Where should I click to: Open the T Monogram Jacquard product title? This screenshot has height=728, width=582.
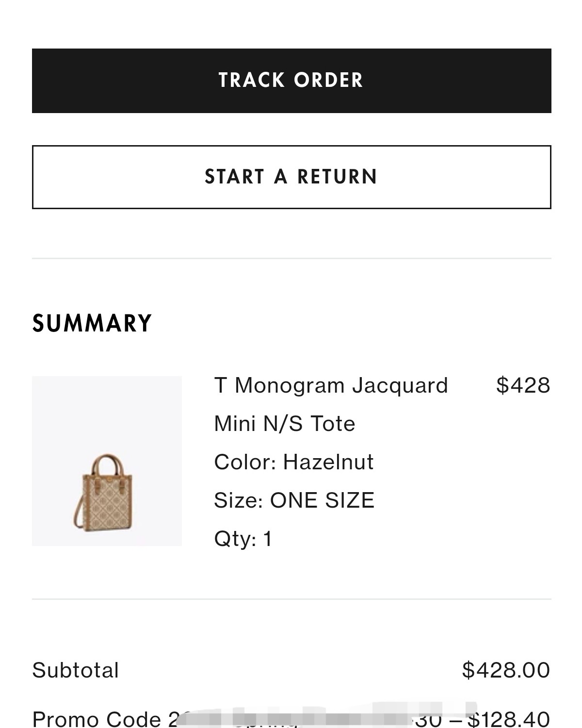331,386
